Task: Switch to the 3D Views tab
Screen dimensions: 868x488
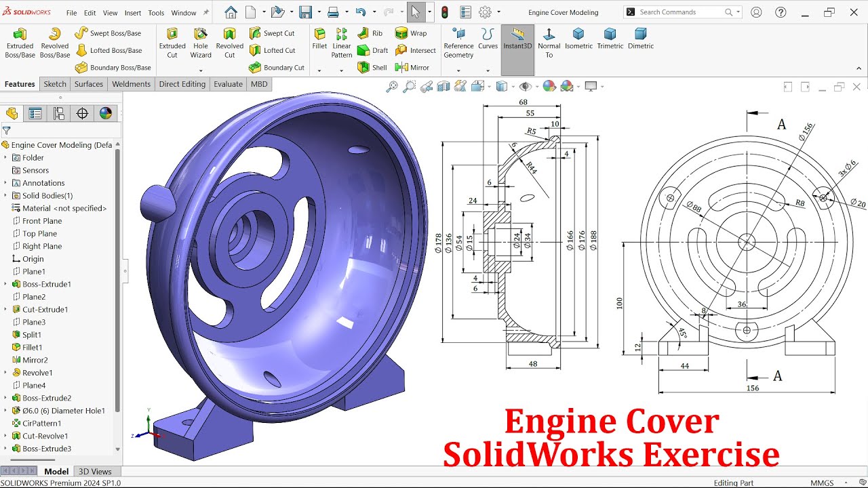Action: pyautogui.click(x=95, y=472)
